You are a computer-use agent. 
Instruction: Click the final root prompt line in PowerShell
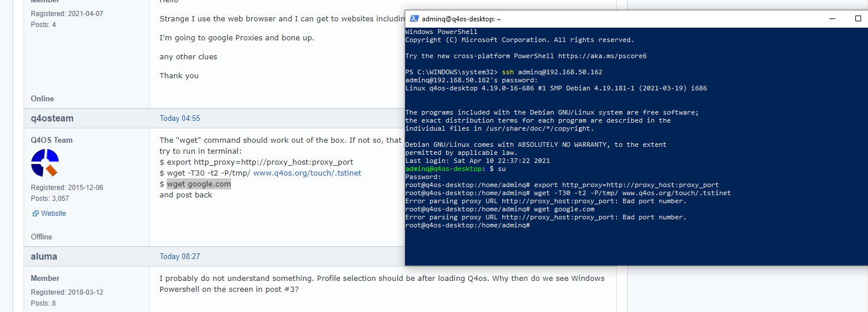pos(467,225)
